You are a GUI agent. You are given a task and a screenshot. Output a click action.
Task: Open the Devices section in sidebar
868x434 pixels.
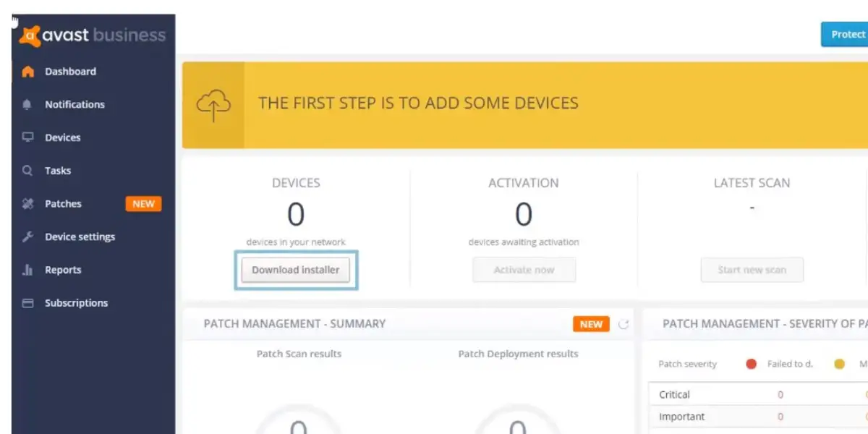tap(63, 137)
